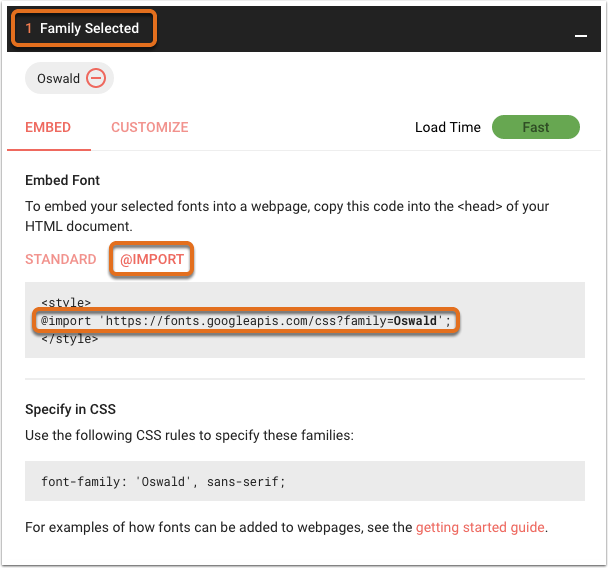The width and height of the screenshot is (608, 568).
Task: Click the @import googleapis code line
Action: (246, 321)
